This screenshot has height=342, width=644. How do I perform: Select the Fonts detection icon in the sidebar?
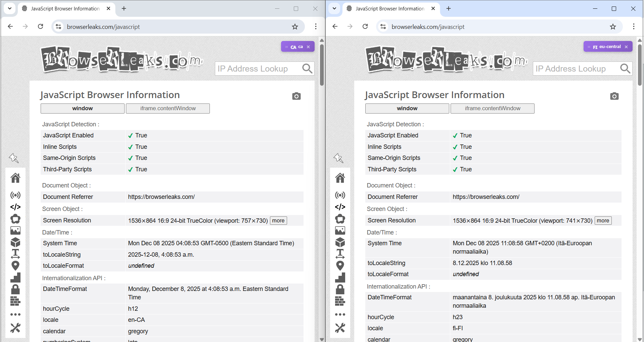(x=15, y=254)
